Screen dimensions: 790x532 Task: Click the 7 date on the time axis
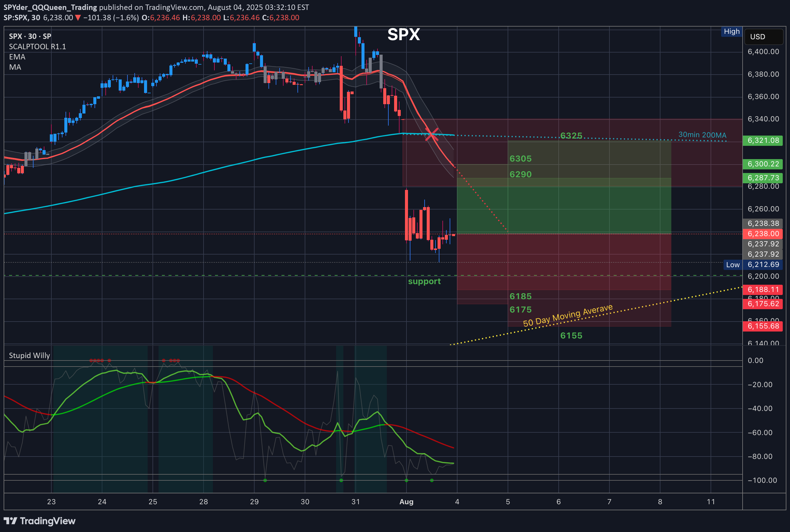[609, 502]
